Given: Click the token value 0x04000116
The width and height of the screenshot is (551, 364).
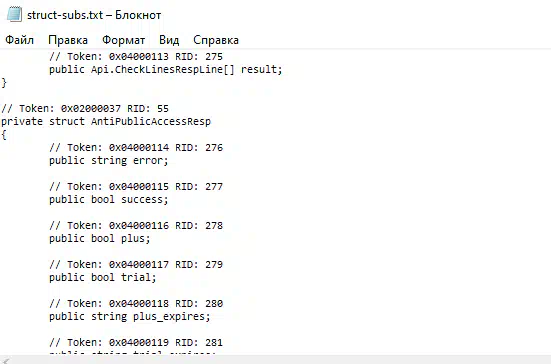Looking at the screenshot, I should [x=139, y=226].
